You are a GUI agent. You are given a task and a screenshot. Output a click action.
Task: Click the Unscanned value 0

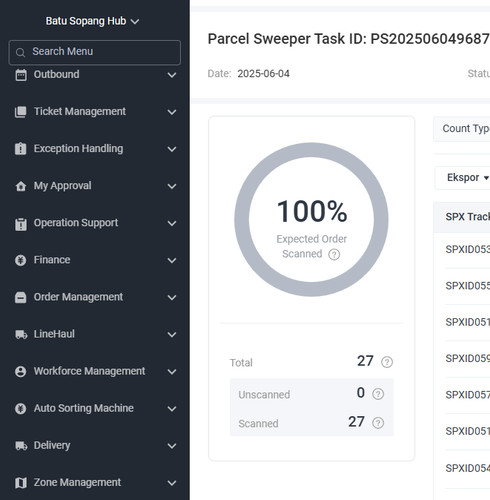click(361, 393)
